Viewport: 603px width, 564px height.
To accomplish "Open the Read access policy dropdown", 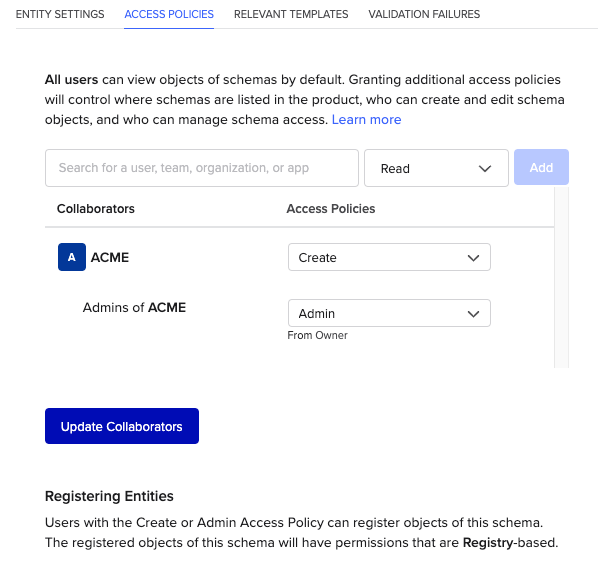I will coord(436,168).
